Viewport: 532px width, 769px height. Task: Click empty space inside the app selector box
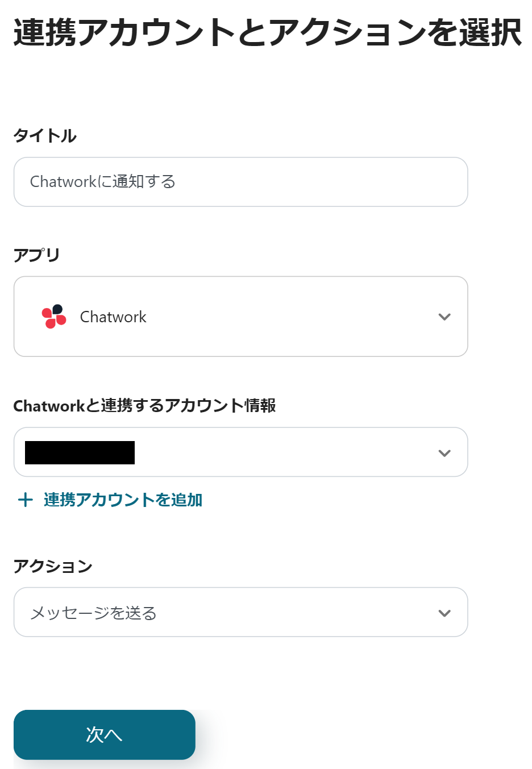284,317
